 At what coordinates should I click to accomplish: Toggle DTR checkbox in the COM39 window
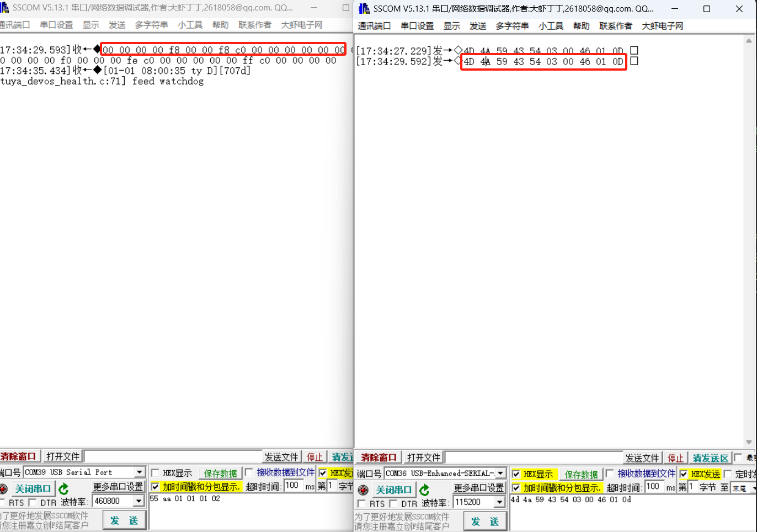tap(32, 503)
